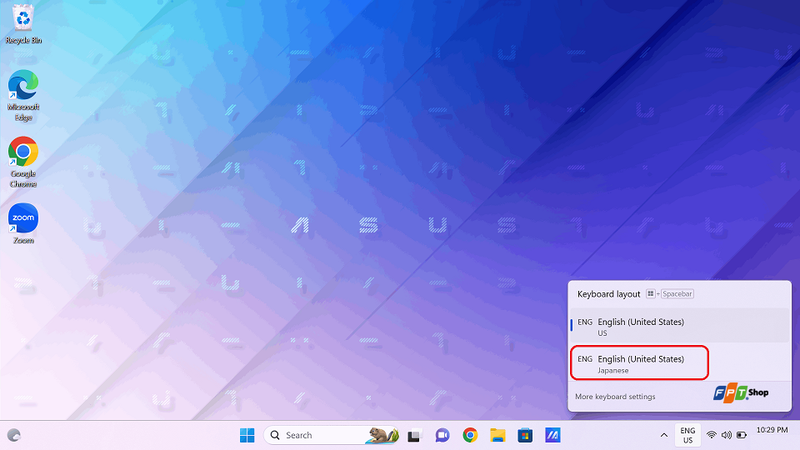Expand hidden system tray icons chevron
800x450 pixels.
click(x=664, y=435)
